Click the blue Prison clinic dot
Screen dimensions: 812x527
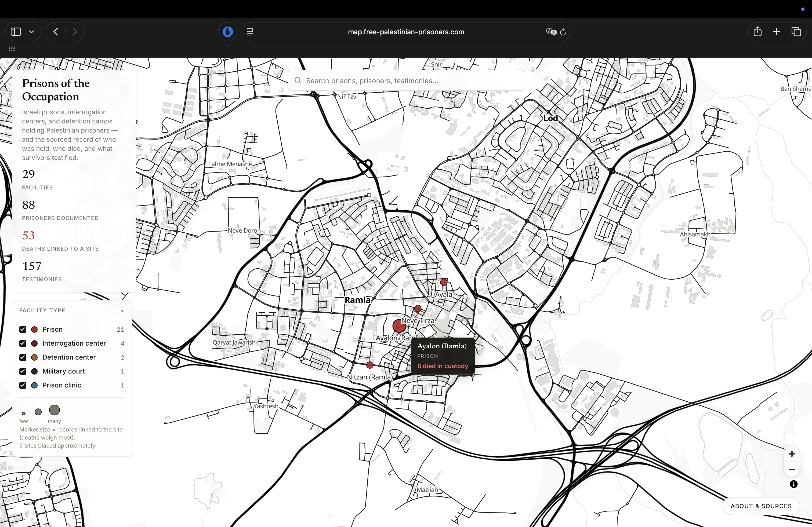click(34, 385)
